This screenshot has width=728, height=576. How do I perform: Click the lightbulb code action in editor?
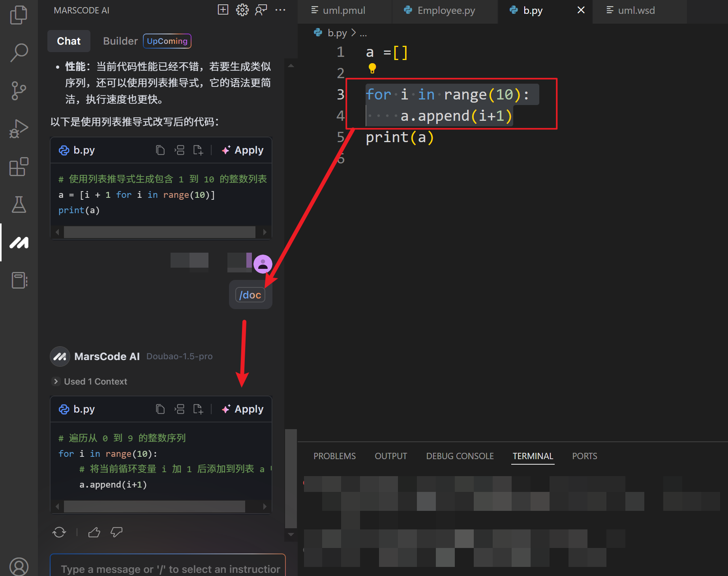[x=372, y=68]
